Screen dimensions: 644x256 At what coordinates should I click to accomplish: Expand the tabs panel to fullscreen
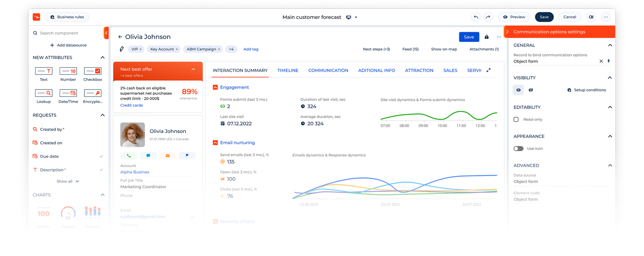point(489,70)
